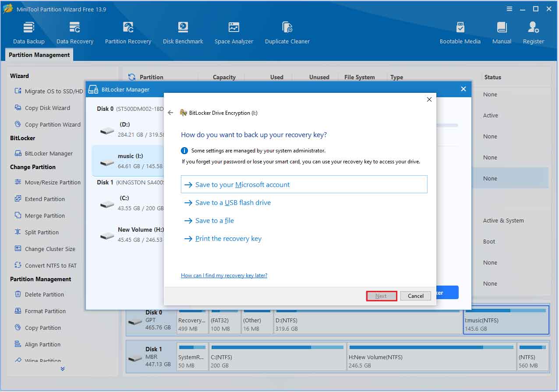559x392 pixels.
Task: Select (NTFS) 560 MB partition block
Action: point(533,357)
